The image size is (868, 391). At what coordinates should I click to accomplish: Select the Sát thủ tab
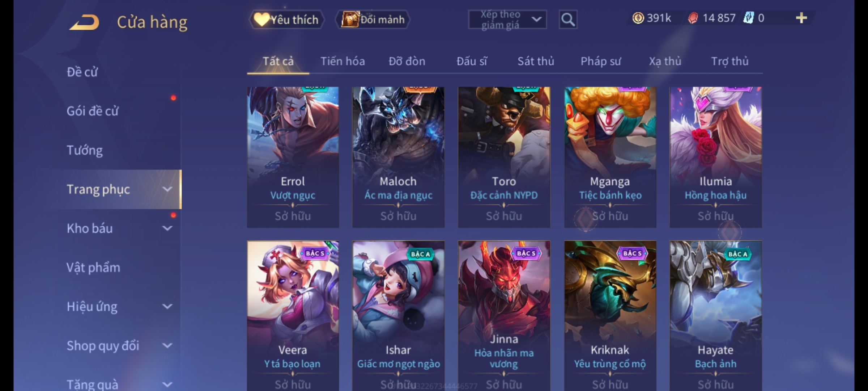coord(536,61)
